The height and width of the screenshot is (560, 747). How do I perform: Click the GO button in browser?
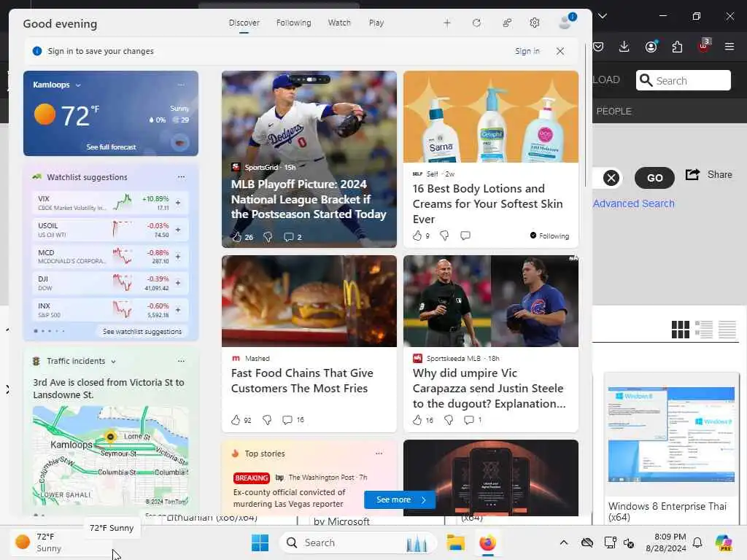654,178
